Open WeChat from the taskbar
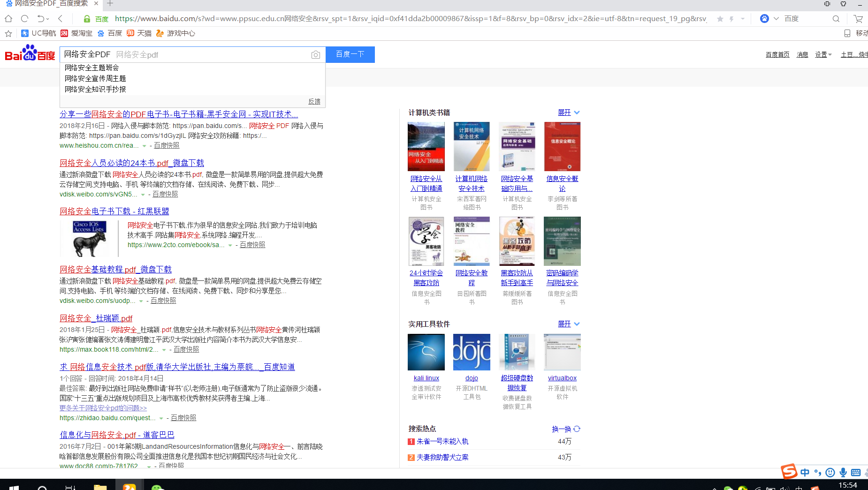868x490 pixels. tap(157, 487)
